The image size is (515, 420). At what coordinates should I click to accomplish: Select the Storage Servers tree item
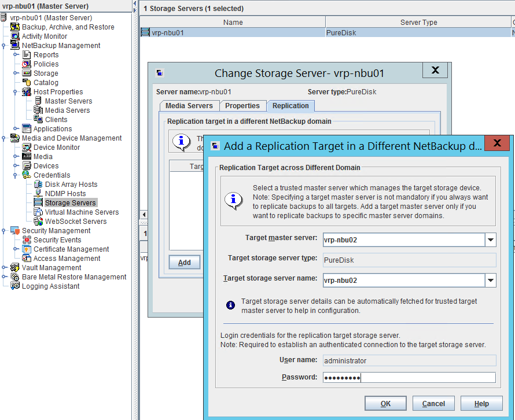click(71, 203)
